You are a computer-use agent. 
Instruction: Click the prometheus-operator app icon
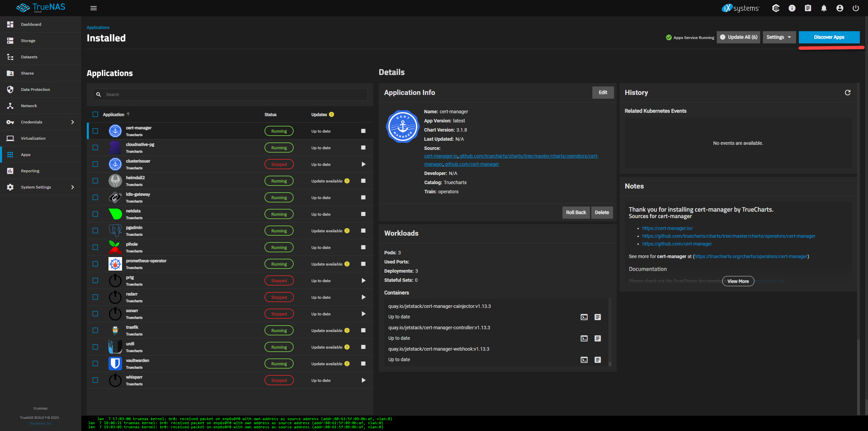[115, 264]
